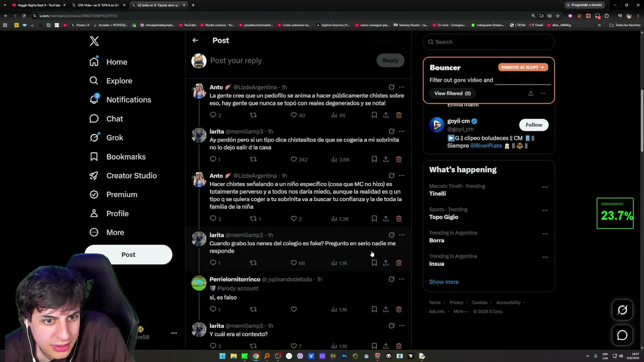Open Premium in the sidebar

[x=113, y=195]
